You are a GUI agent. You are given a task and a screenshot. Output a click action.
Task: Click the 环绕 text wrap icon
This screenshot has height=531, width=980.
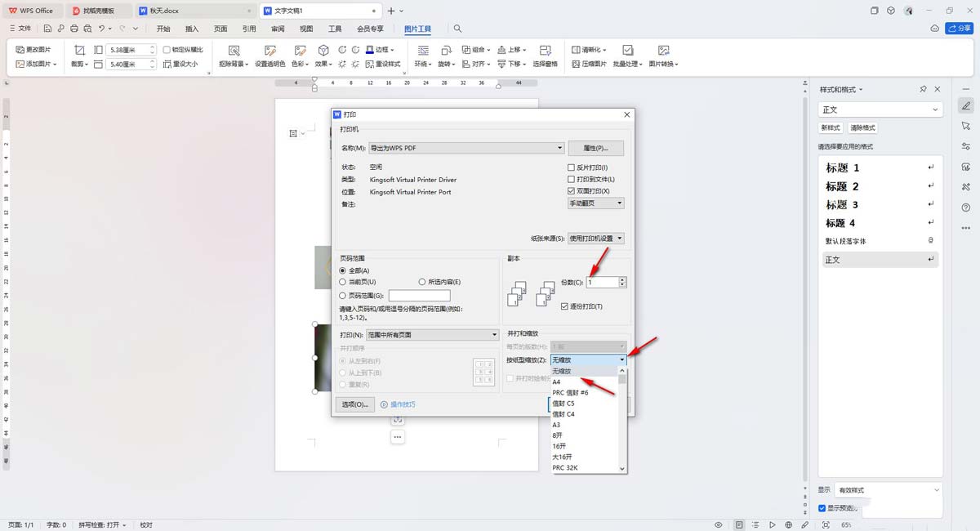click(422, 50)
